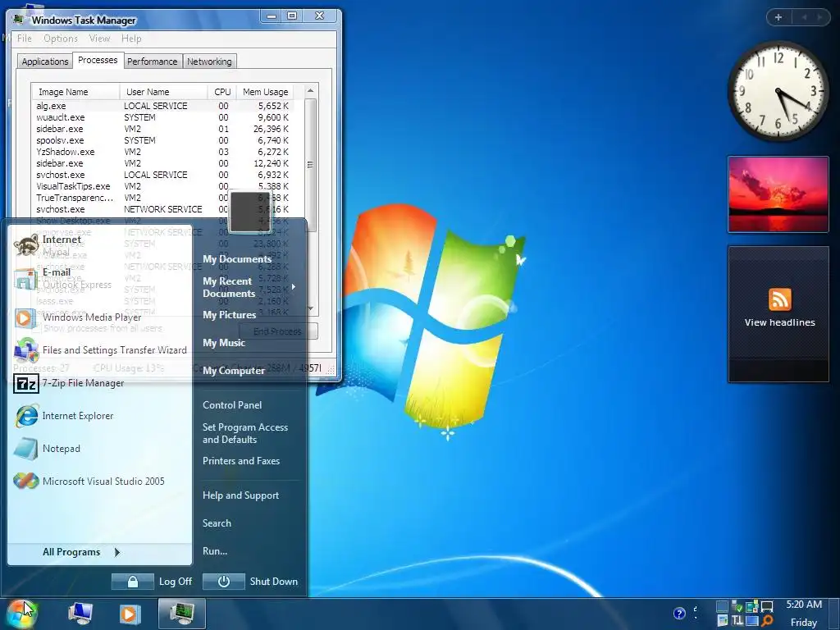The height and width of the screenshot is (630, 840).
Task: Click the green checkmark tray icon
Action: [x=737, y=607]
